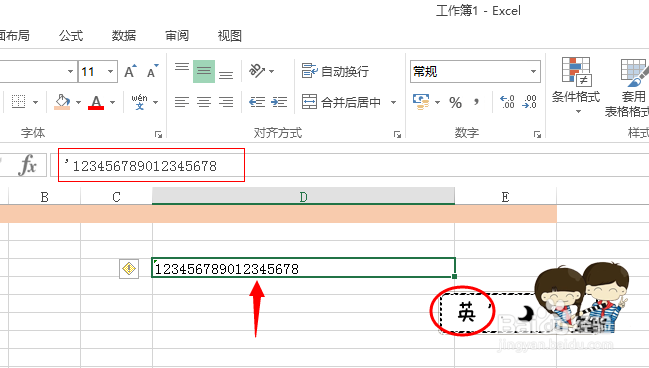The width and height of the screenshot is (649, 368).
Task: Apply percent style
Action: tap(455, 102)
